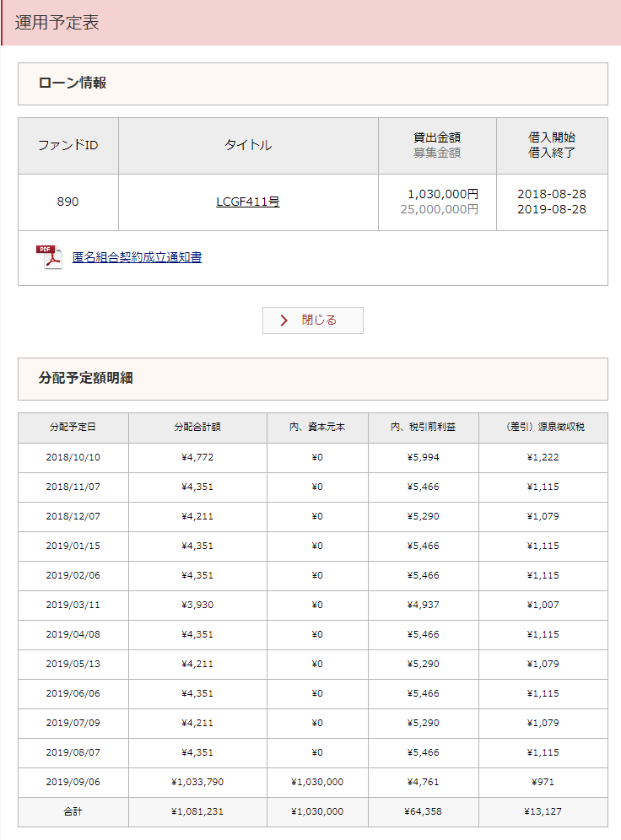Click the 内、資本元本 column header

317,428
